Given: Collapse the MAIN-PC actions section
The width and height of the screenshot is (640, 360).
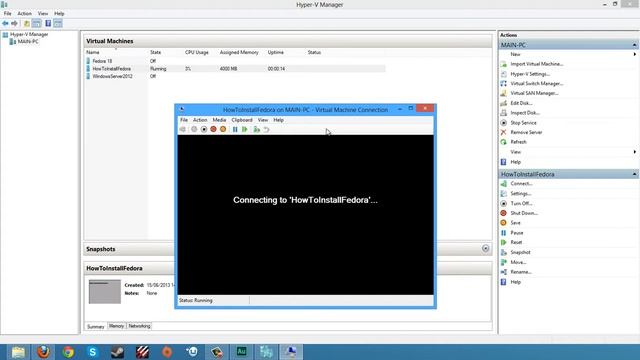Looking at the screenshot, I should click(634, 45).
